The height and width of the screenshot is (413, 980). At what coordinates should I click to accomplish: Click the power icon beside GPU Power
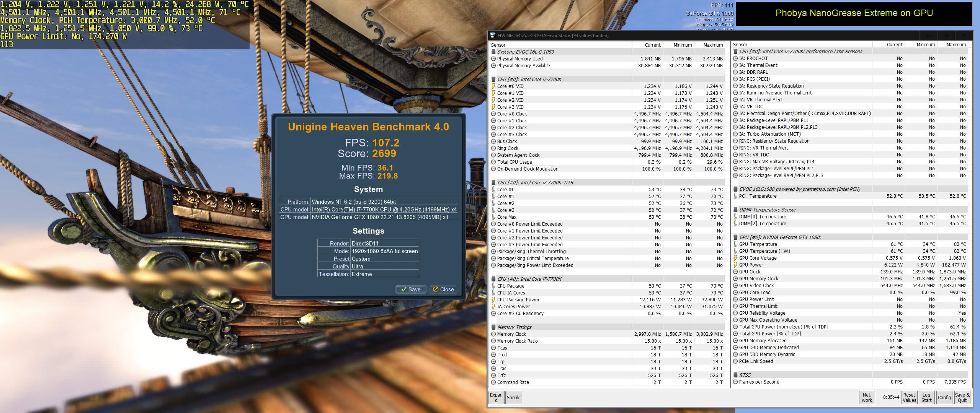tap(735, 265)
